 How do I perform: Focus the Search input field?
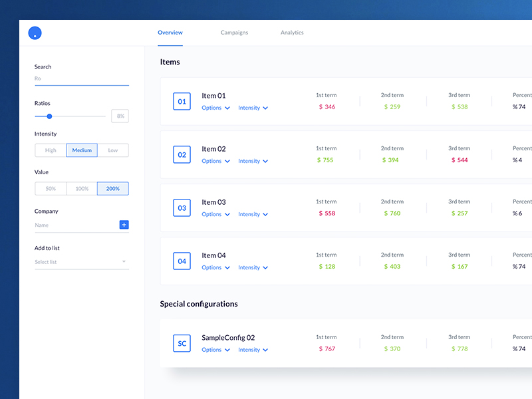click(x=81, y=78)
